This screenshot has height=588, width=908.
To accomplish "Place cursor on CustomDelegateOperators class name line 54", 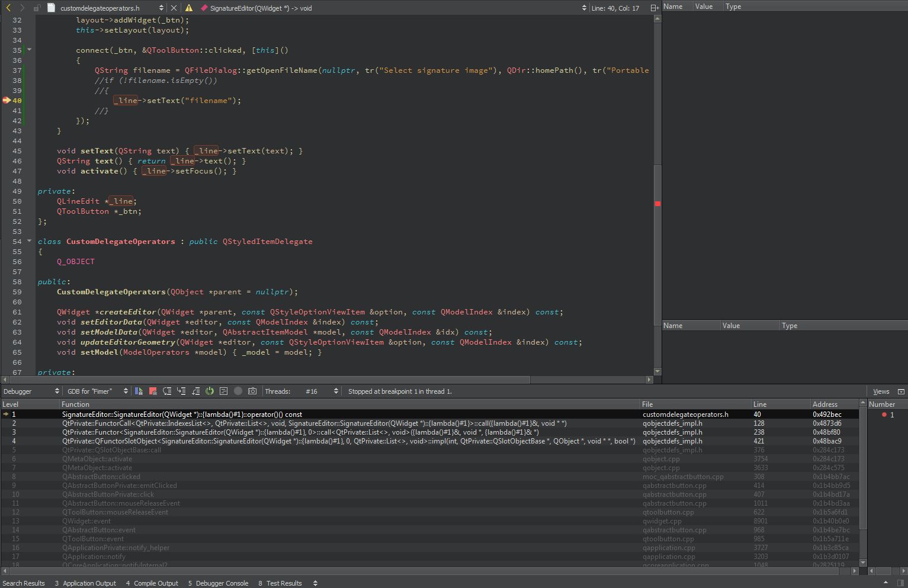I will coord(120,241).
